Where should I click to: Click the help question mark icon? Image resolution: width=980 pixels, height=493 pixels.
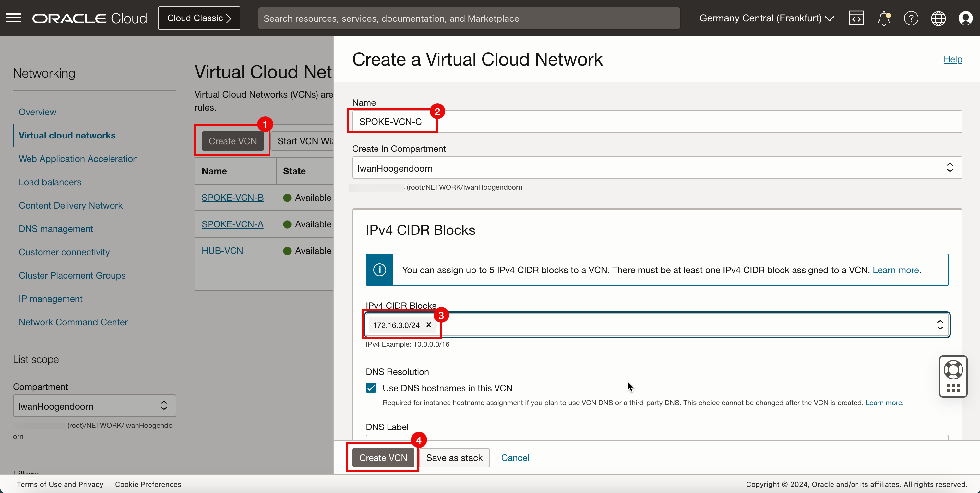[x=911, y=18]
